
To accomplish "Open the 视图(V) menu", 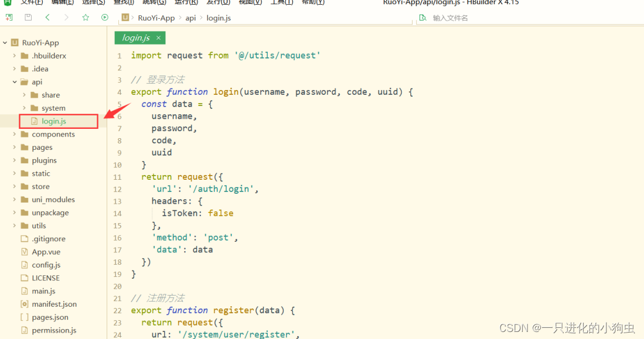I will [x=250, y=2].
